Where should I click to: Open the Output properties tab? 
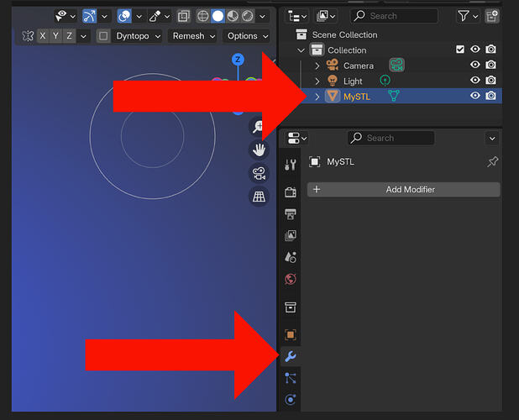[x=291, y=214]
